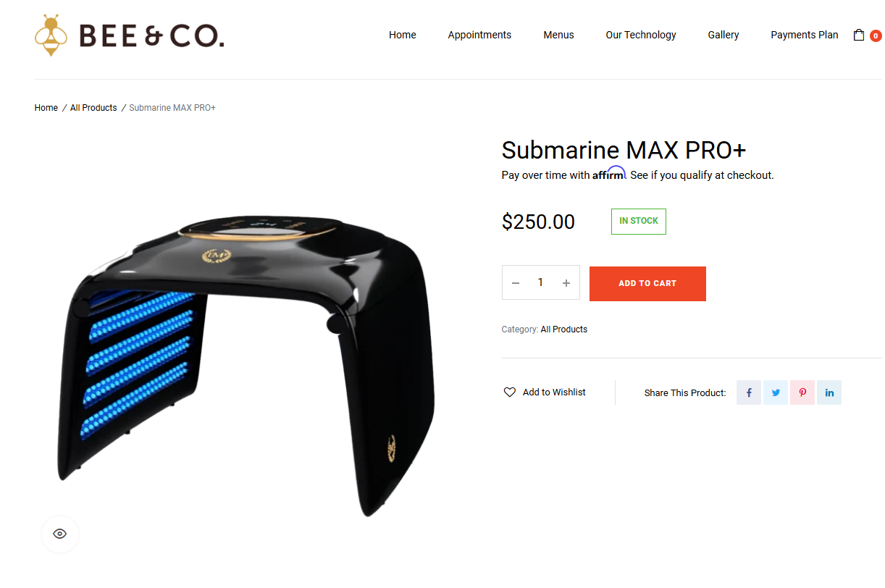The height and width of the screenshot is (588, 885).
Task: Open the shopping cart bag icon
Action: pyautogui.click(x=859, y=35)
